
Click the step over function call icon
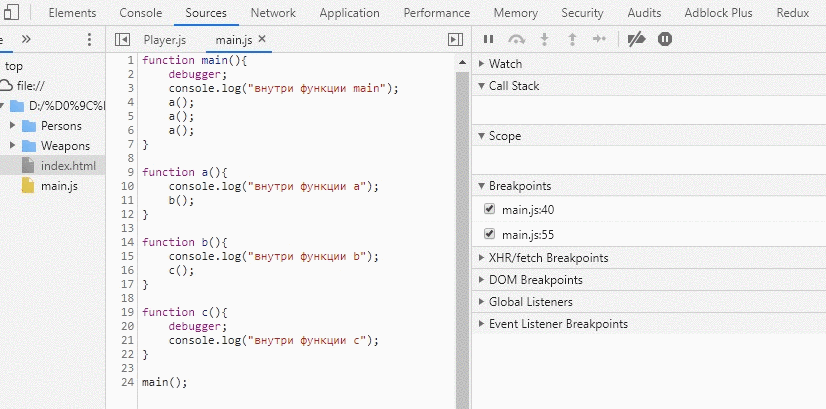pyautogui.click(x=516, y=39)
